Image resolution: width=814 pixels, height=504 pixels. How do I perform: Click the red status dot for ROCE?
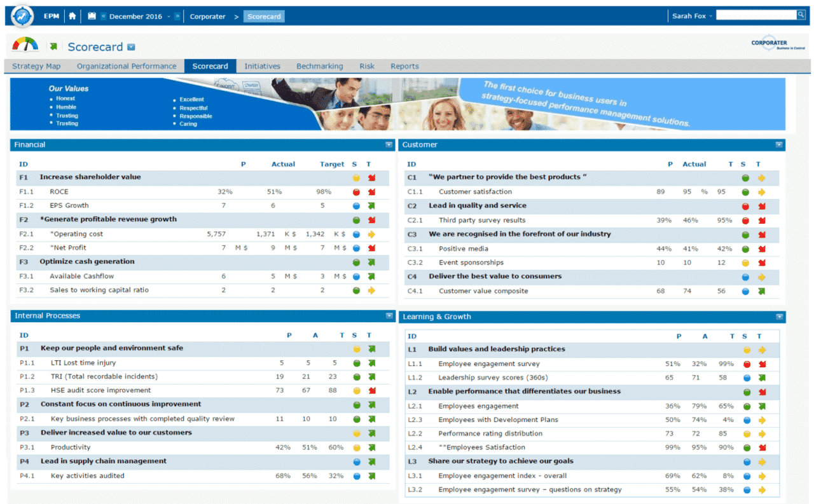coord(356,192)
